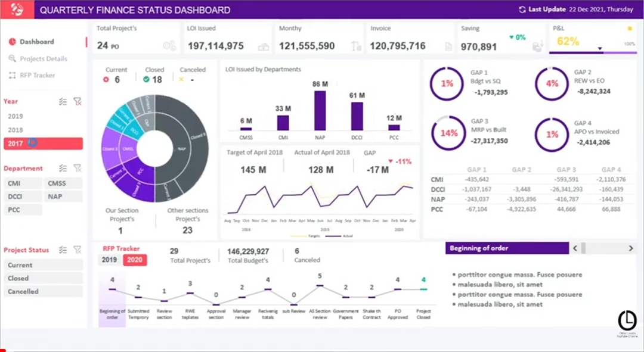Select the 2017 year filter
644x352 pixels.
42,144
